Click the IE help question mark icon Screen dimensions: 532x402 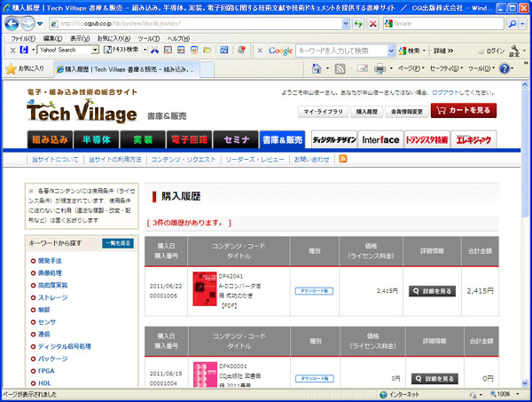pos(504,68)
